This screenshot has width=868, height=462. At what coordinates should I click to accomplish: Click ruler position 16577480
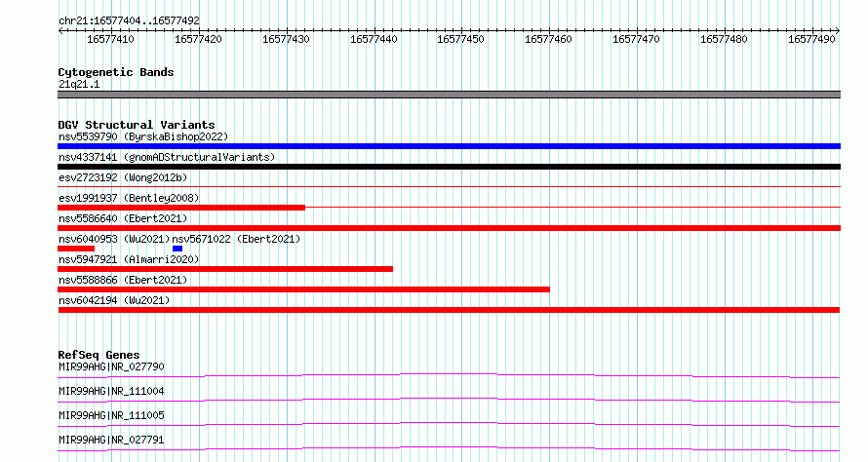[724, 39]
